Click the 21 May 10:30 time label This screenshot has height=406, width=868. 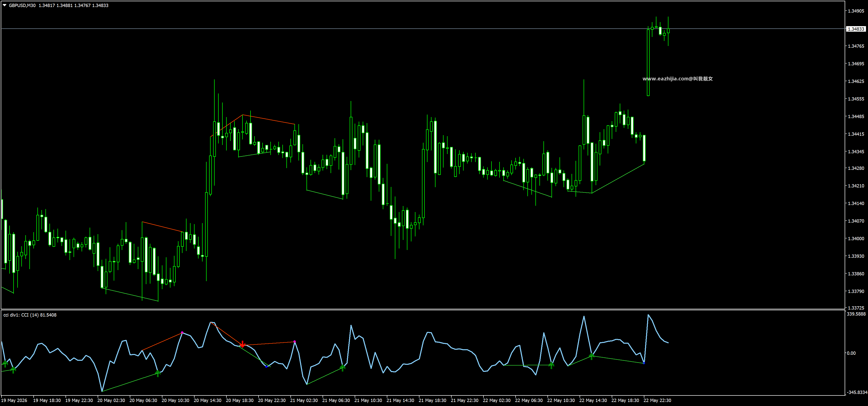368,400
